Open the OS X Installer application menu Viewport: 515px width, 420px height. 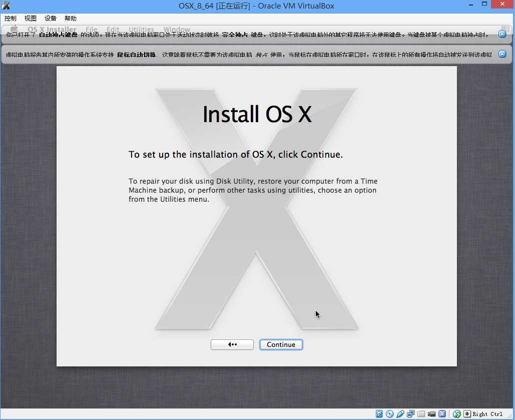pos(52,29)
